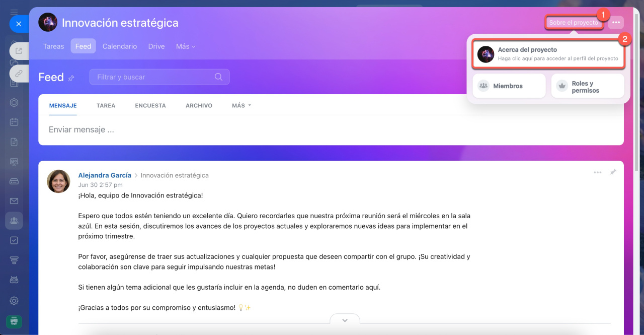The width and height of the screenshot is (644, 335).
Task: Open Webmail envelope icon in sidebar
Action: (14, 201)
